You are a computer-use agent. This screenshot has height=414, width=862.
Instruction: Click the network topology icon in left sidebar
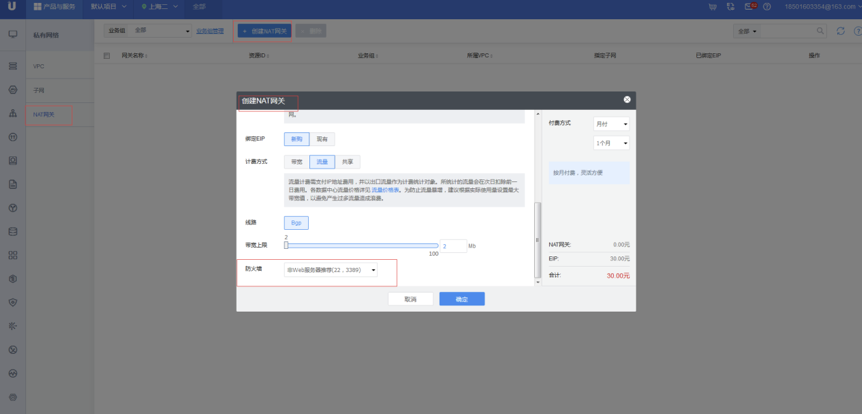pyautogui.click(x=13, y=113)
